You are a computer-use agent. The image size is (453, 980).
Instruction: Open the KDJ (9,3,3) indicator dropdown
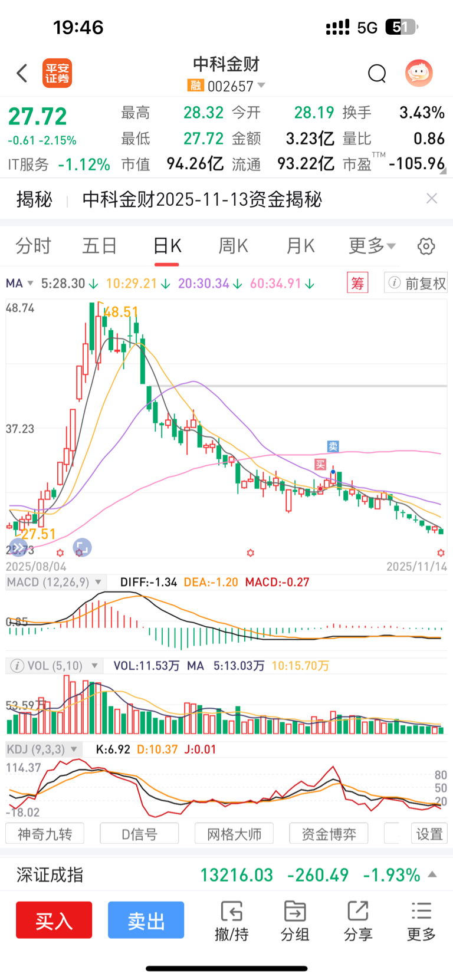[x=43, y=749]
